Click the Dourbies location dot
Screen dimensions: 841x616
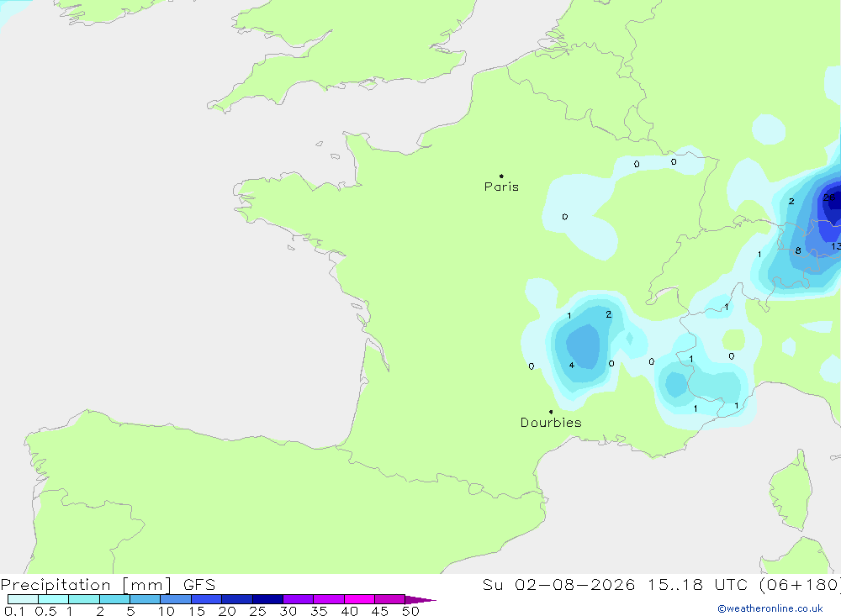pos(551,412)
